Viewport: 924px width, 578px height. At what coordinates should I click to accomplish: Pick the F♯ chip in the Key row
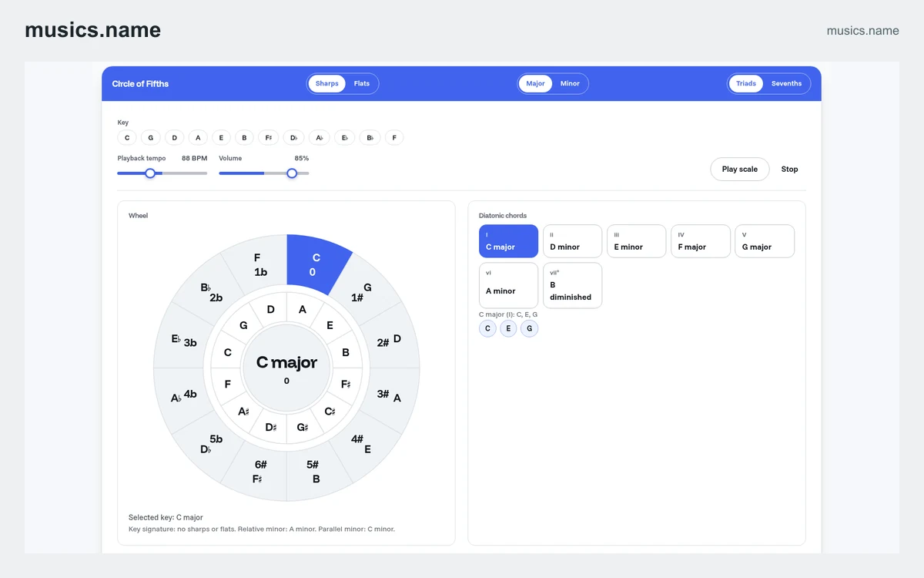tap(268, 138)
